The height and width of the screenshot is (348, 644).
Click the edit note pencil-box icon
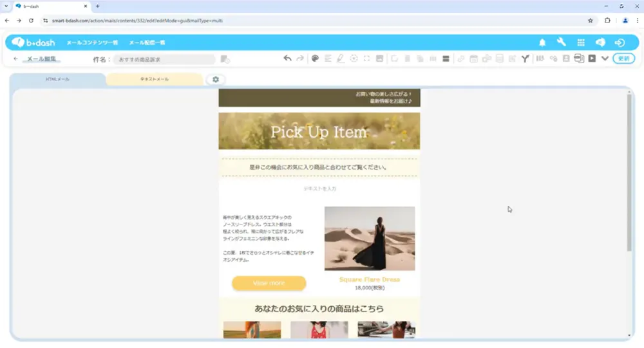pos(512,59)
